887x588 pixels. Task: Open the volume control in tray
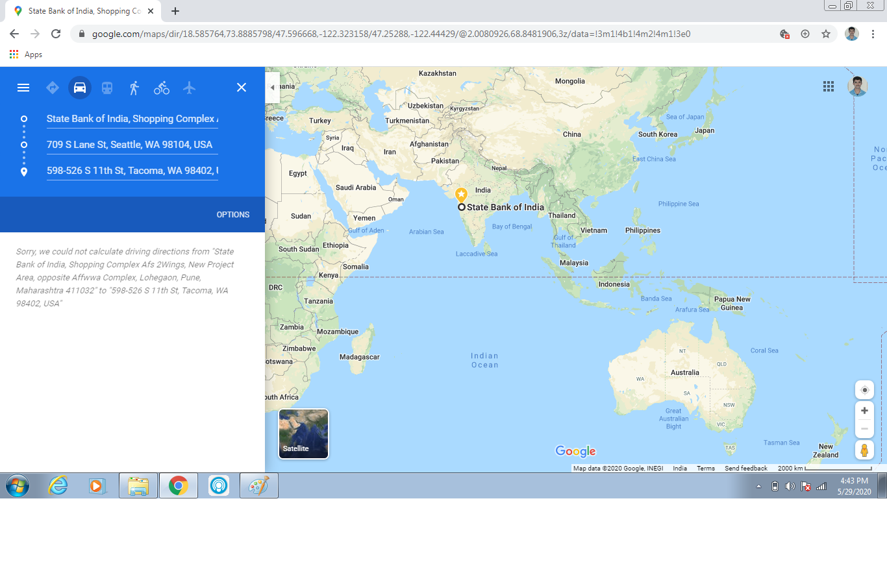(790, 486)
